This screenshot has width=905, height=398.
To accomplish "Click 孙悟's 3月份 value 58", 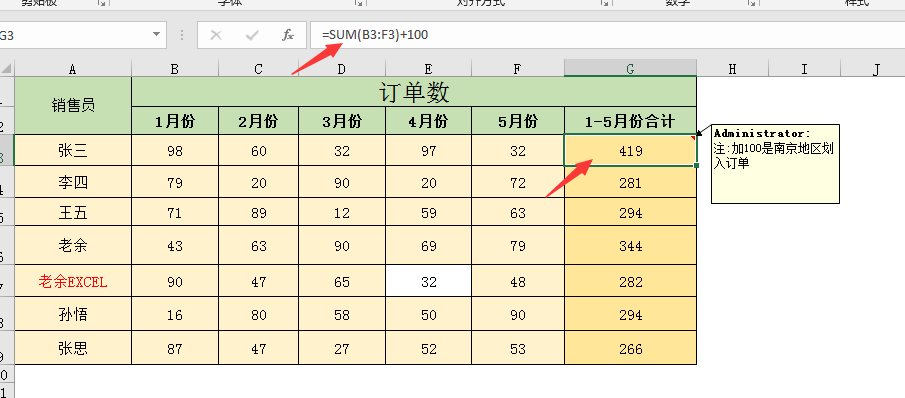I will tap(342, 314).
